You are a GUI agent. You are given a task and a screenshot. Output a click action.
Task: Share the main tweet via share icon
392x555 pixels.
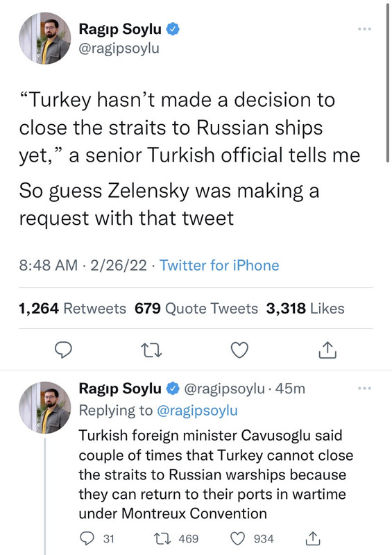pos(327,350)
